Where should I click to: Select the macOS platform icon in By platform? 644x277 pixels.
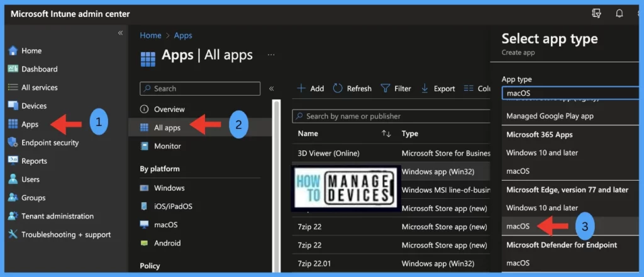click(144, 225)
